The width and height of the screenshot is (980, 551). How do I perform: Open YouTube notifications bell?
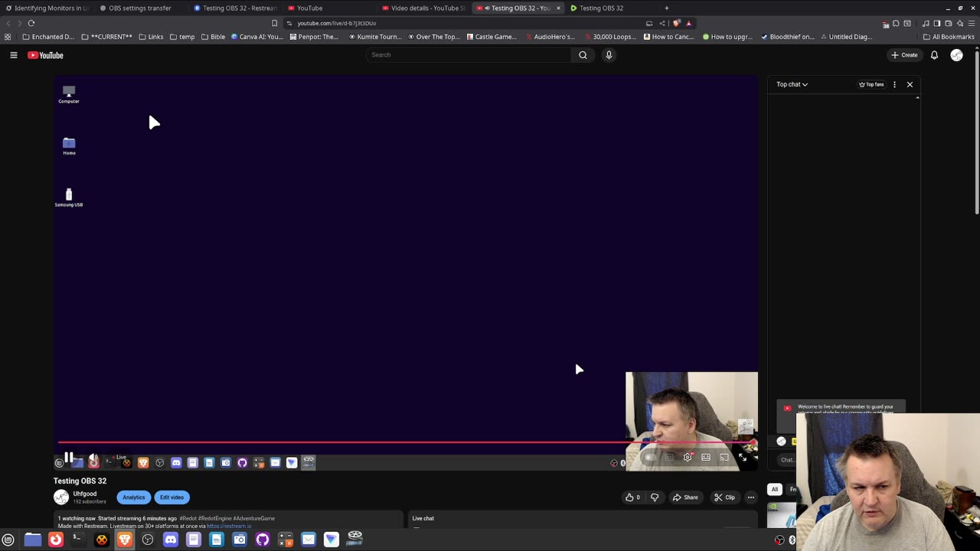click(934, 55)
